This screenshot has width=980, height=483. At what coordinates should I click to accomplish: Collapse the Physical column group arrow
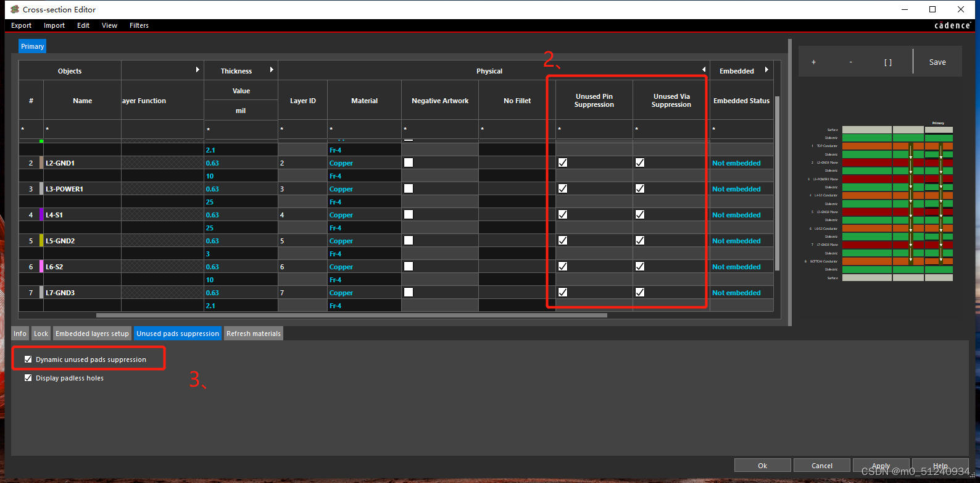(704, 70)
